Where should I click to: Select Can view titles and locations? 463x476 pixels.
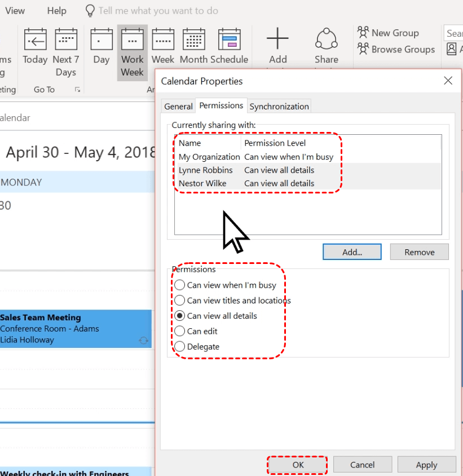(x=232, y=300)
